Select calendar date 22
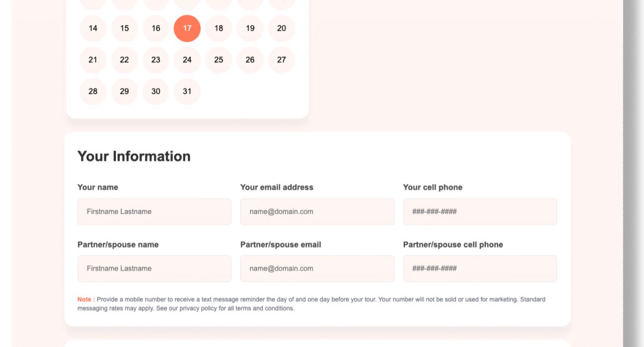 coord(124,60)
